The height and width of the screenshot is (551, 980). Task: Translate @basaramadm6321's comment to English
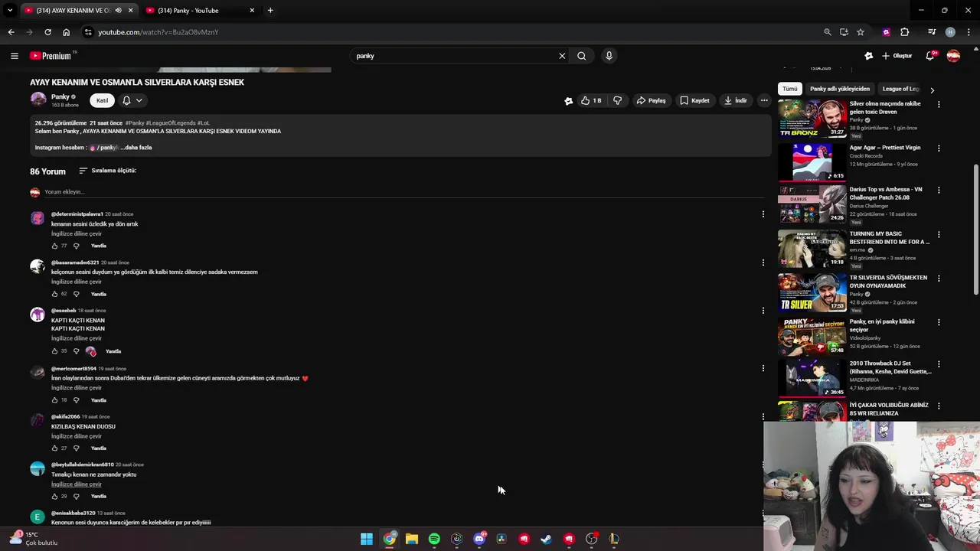pyautogui.click(x=77, y=282)
